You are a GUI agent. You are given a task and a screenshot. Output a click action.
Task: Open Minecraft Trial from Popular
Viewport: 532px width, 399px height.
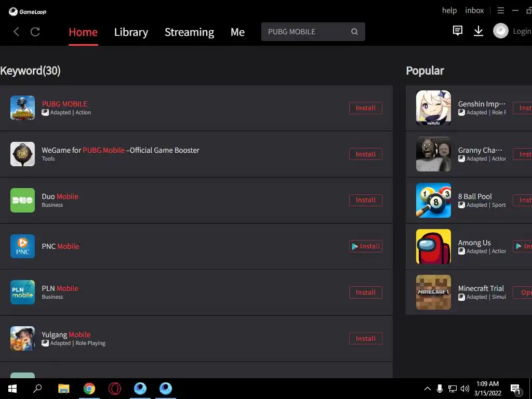[523, 292]
